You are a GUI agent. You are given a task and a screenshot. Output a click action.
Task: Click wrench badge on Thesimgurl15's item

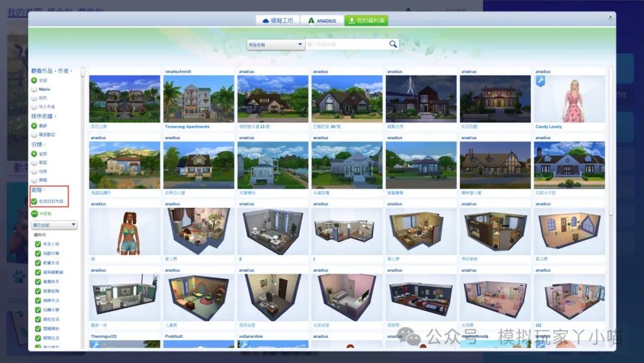(x=95, y=344)
